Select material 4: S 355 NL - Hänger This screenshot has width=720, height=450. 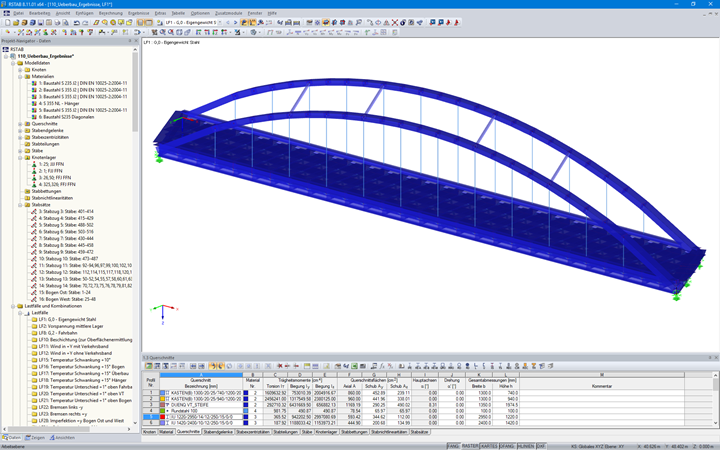(x=59, y=103)
